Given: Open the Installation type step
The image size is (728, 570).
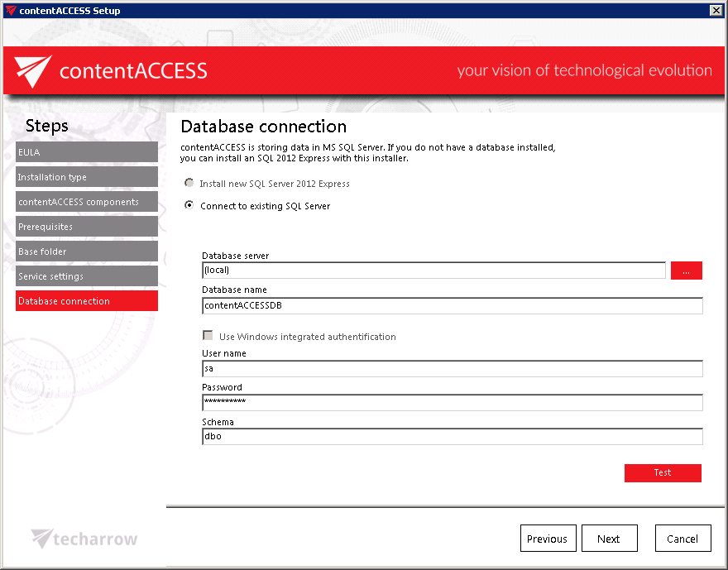Looking at the screenshot, I should point(87,177).
